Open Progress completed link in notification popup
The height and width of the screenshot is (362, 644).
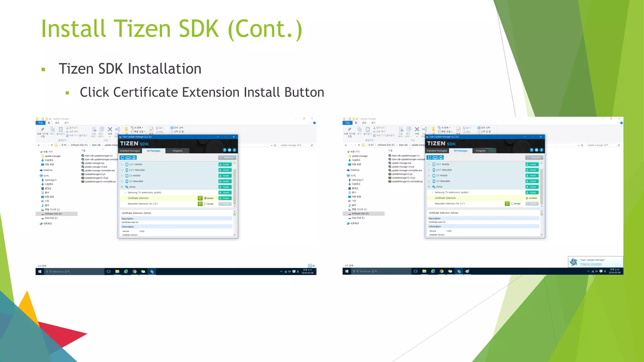coord(591,264)
